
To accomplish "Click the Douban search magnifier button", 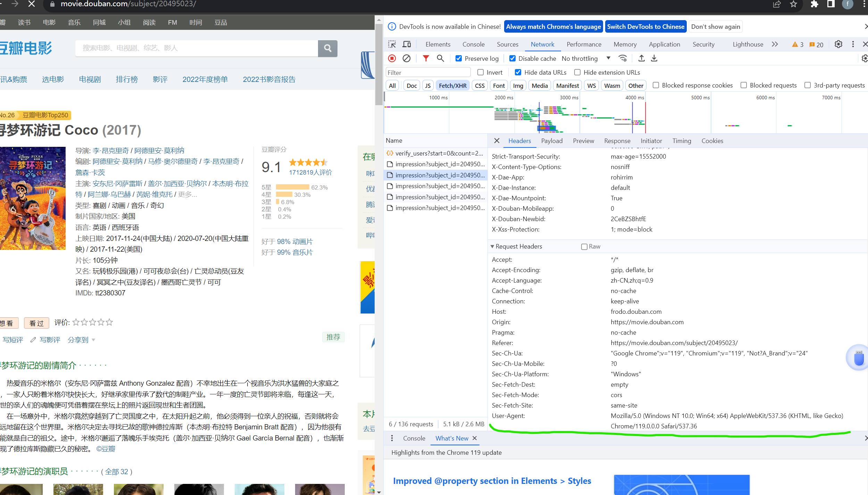I will pos(327,48).
